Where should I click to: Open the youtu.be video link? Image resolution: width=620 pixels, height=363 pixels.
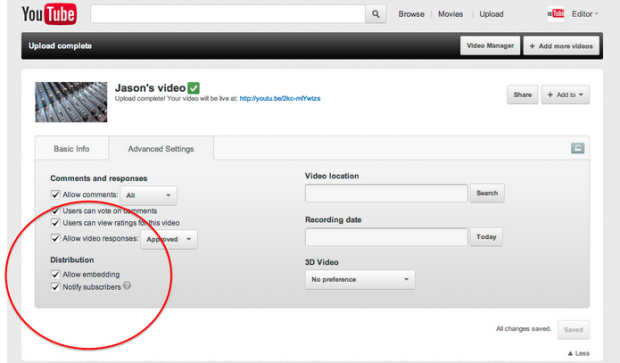pos(280,98)
